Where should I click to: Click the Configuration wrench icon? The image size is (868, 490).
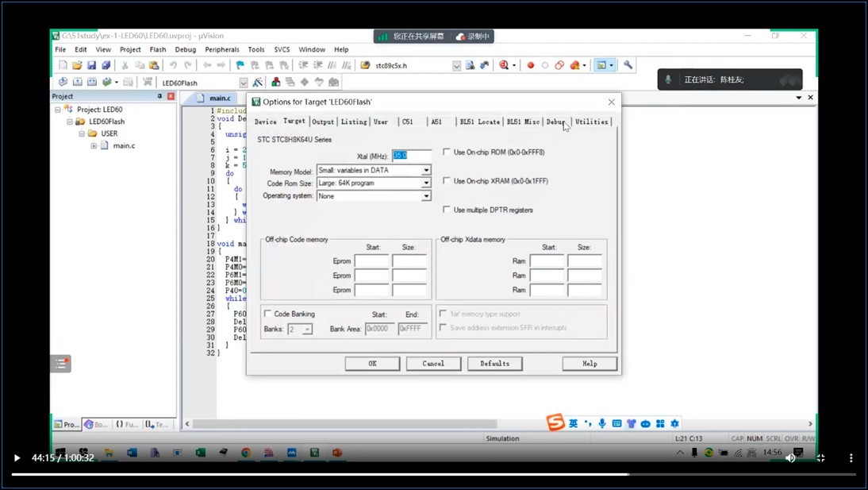[x=628, y=65]
